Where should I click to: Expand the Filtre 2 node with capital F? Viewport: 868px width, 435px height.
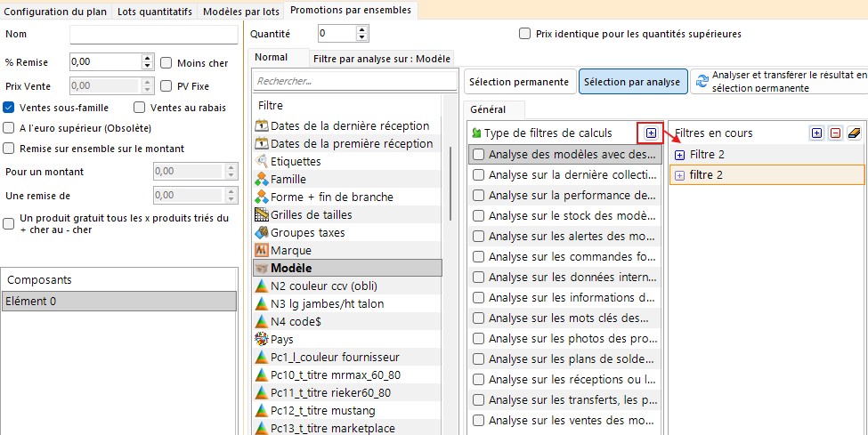pyautogui.click(x=680, y=155)
